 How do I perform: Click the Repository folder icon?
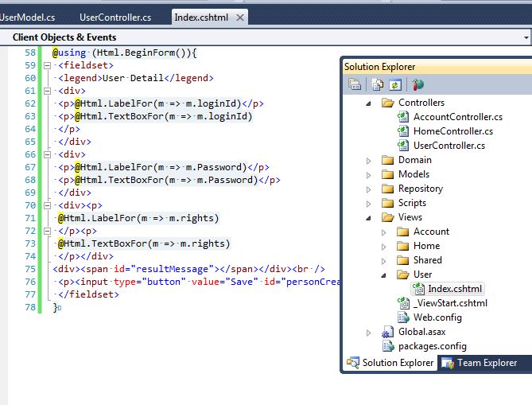(387, 189)
